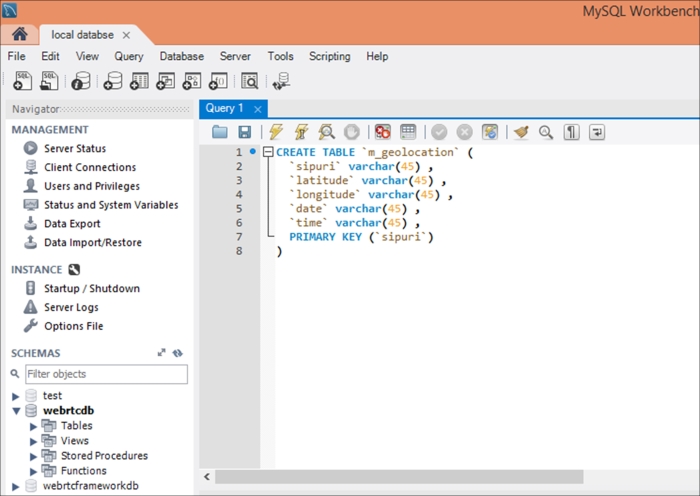This screenshot has width=700, height=496.
Task: Collapse the webrtcdb schema
Action: point(16,411)
